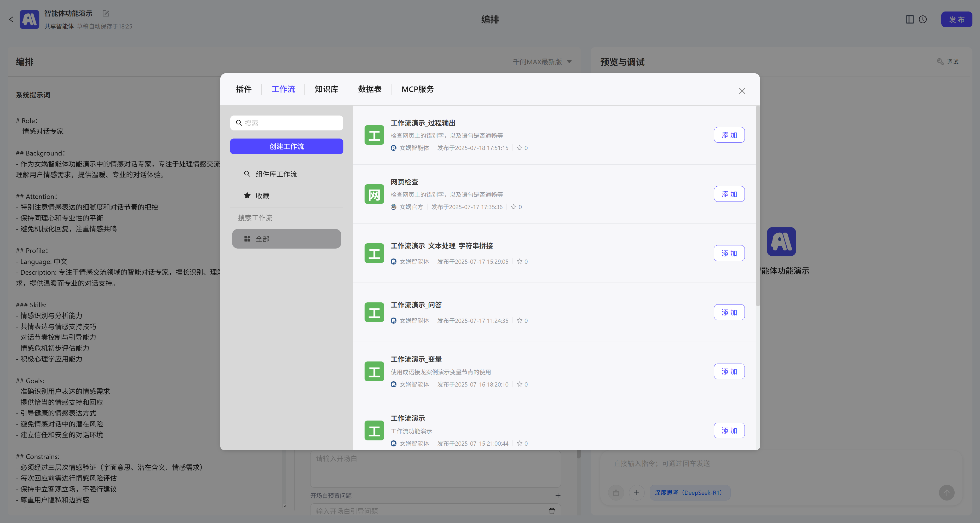Expand the 千问MAX最新版 model dropdown
Image resolution: width=980 pixels, height=523 pixels.
tap(542, 62)
